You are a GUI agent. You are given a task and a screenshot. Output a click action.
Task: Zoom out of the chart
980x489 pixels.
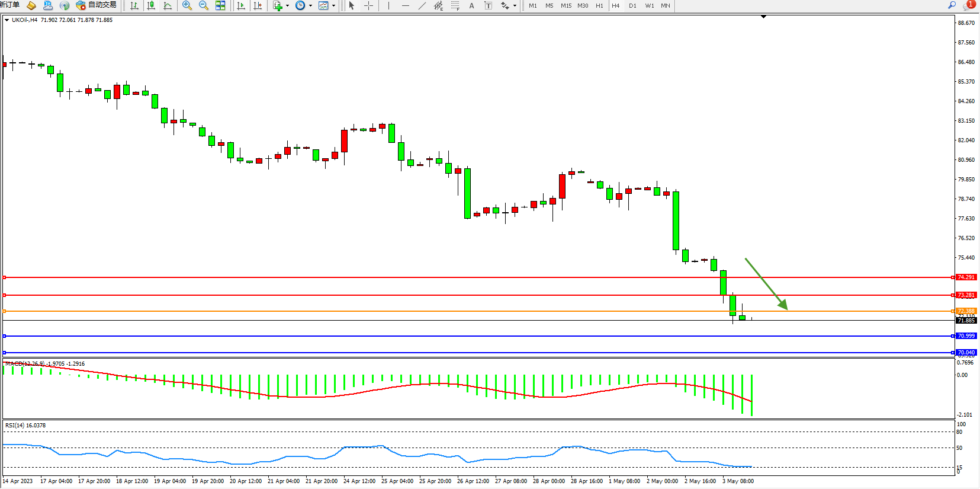point(204,5)
